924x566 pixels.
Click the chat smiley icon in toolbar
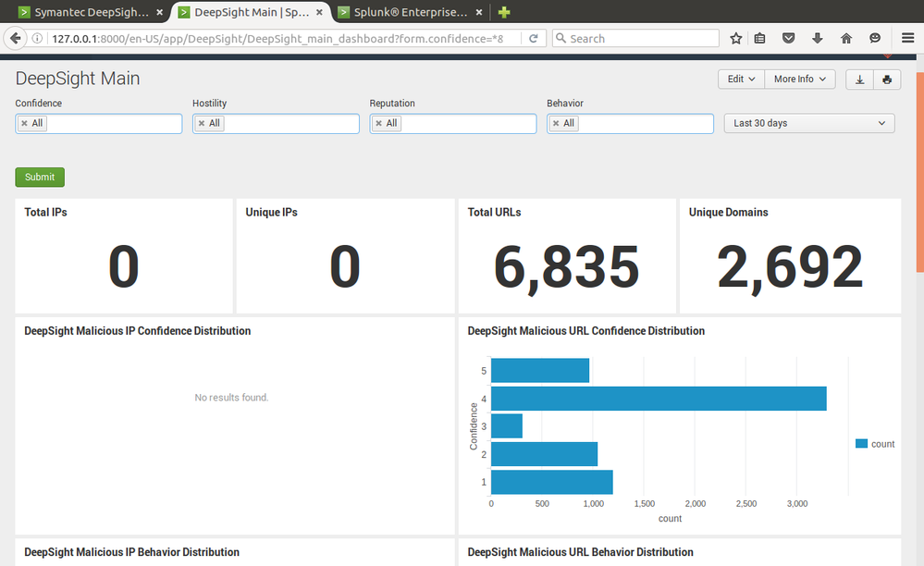pos(875,38)
